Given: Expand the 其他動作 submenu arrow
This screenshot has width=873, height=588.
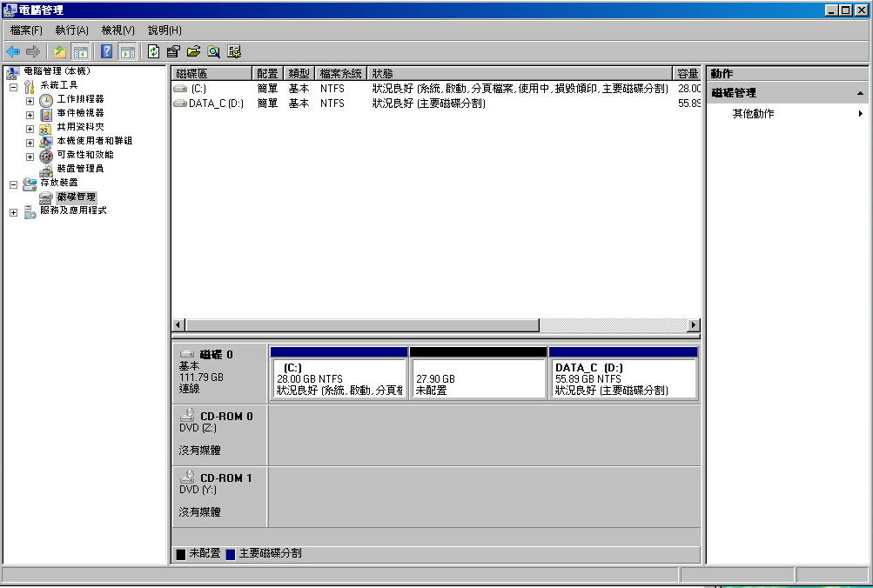Looking at the screenshot, I should [x=860, y=114].
